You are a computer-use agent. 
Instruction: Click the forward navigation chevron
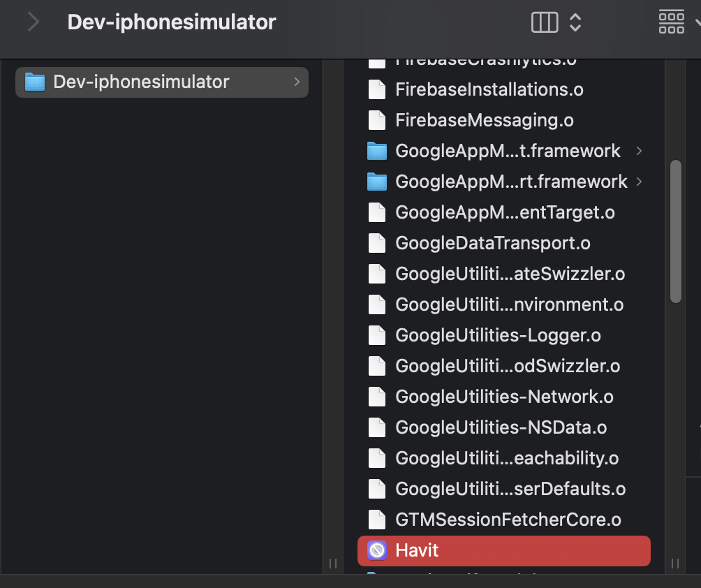coord(34,22)
